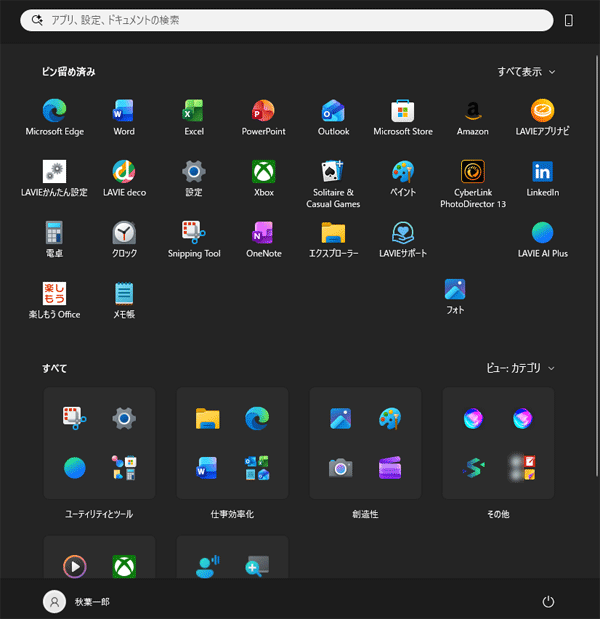Open the 秋葉一郎 user account menu
The image size is (600, 619).
pos(77,602)
